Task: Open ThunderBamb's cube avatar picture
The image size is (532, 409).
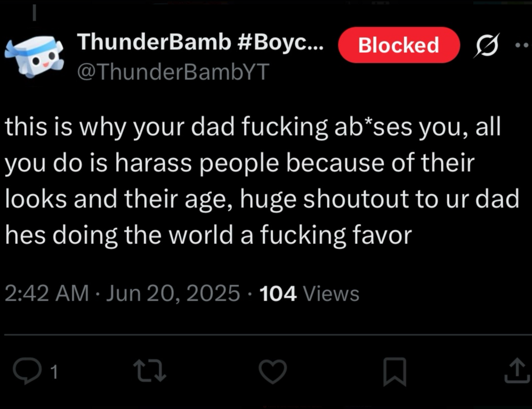Action: [34, 55]
